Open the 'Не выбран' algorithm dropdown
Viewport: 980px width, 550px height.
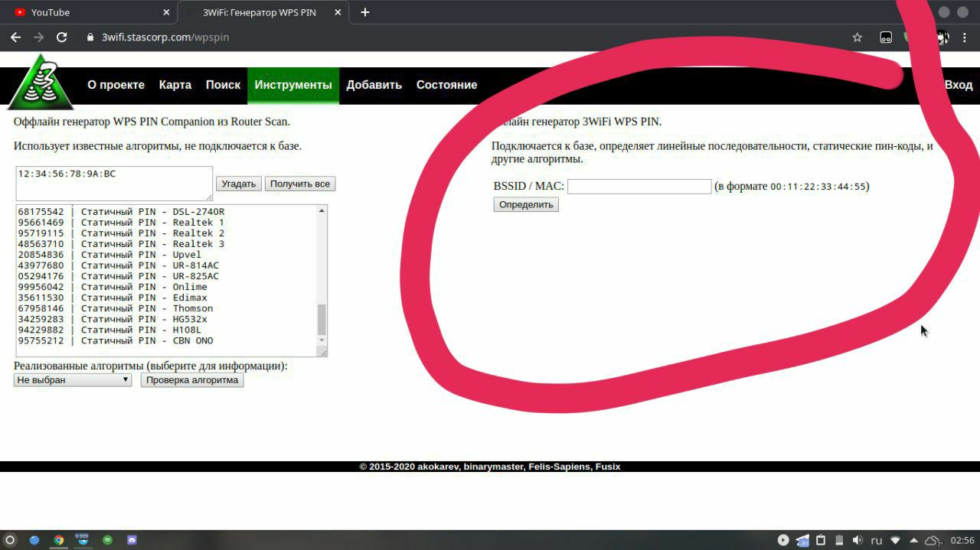tap(73, 379)
